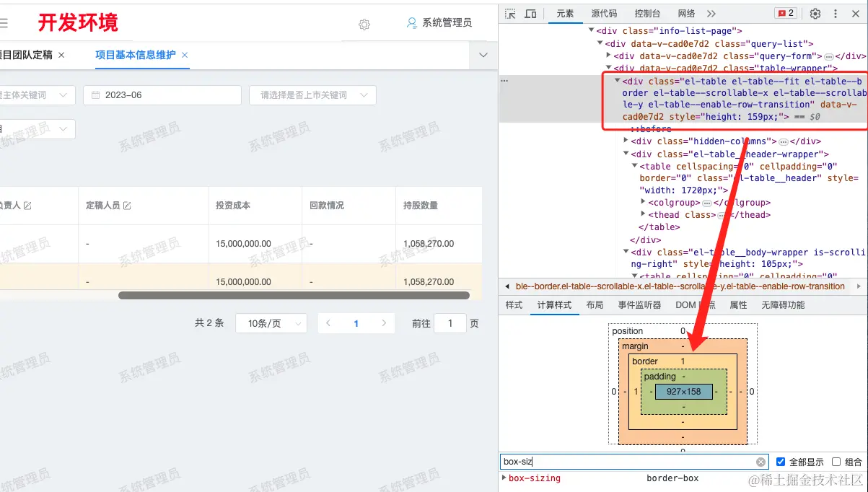Expand the colgroup node
Viewport: 868px width, 492px height.
(x=643, y=203)
